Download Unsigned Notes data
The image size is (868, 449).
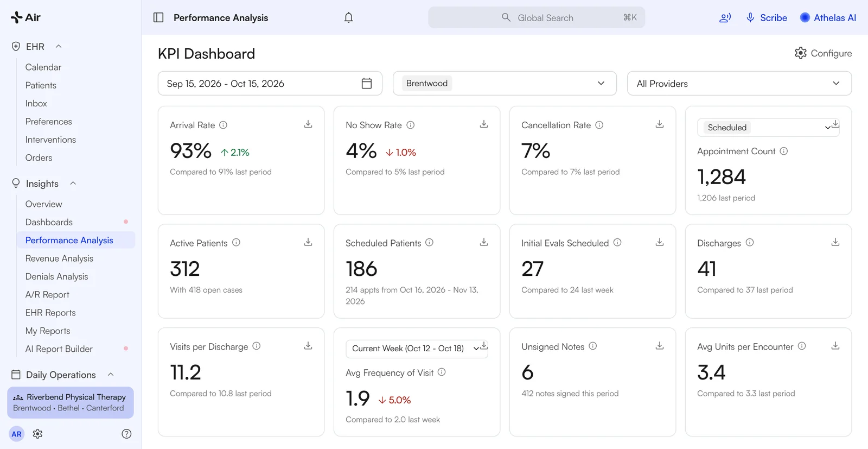click(x=660, y=346)
